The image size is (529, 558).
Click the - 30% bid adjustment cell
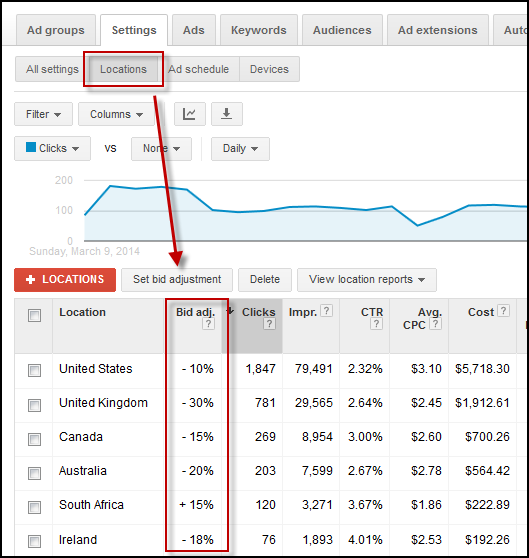coord(198,403)
